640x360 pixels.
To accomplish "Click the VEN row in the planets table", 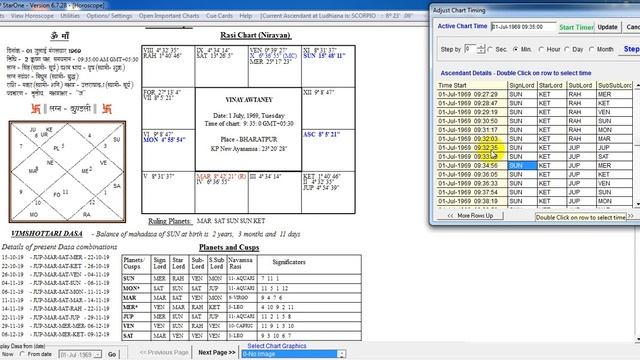I will pos(241,326).
